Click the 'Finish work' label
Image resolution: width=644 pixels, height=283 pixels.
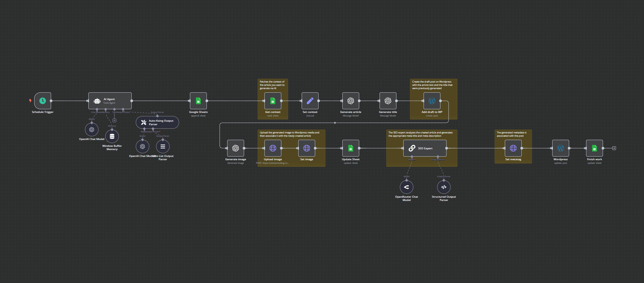[x=594, y=159]
